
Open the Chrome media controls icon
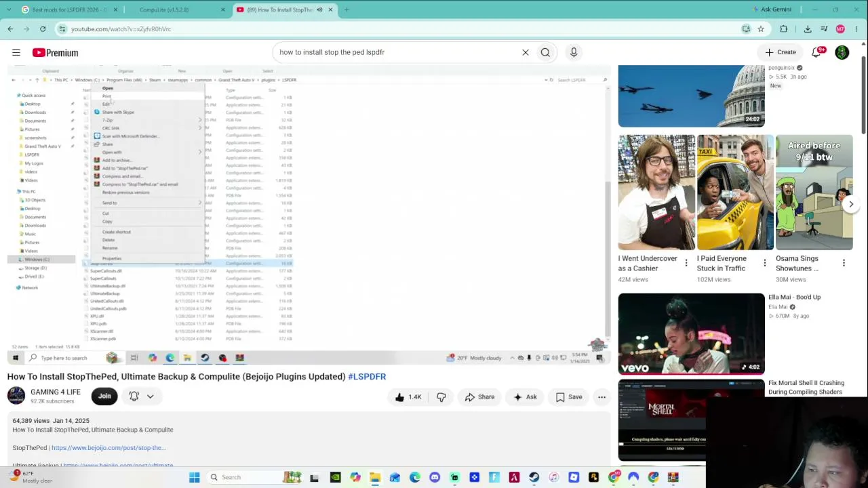[x=824, y=29]
